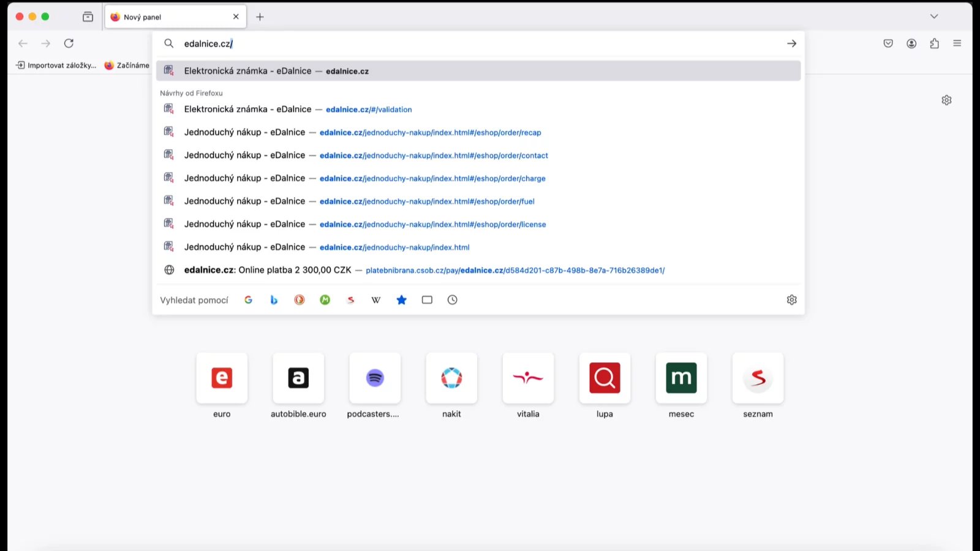Click the Google search engine shortcut icon
This screenshot has width=980, height=551.
pyautogui.click(x=248, y=300)
